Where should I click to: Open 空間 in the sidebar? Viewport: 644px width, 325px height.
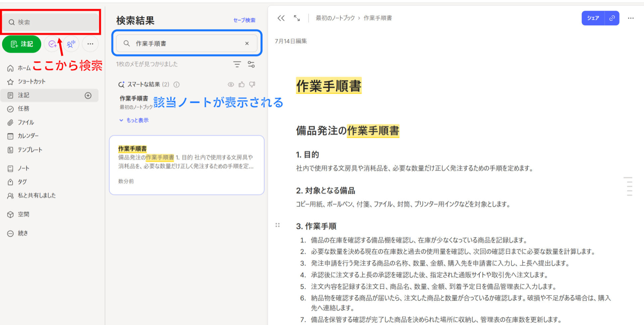pos(18,214)
